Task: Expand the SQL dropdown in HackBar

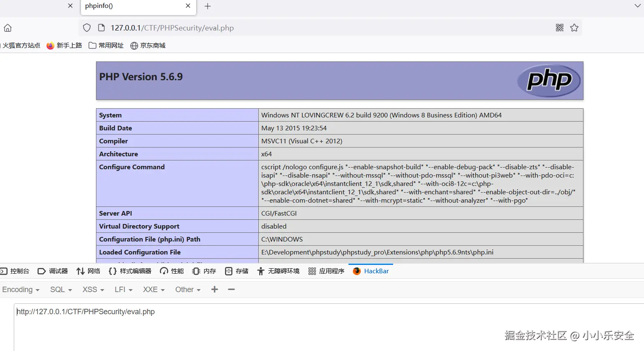Action: coord(61,290)
